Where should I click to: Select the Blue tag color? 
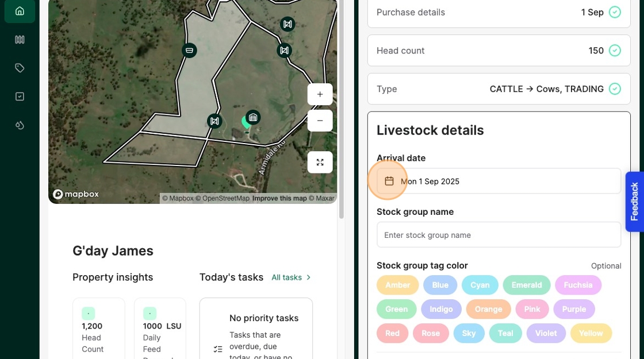click(x=440, y=285)
